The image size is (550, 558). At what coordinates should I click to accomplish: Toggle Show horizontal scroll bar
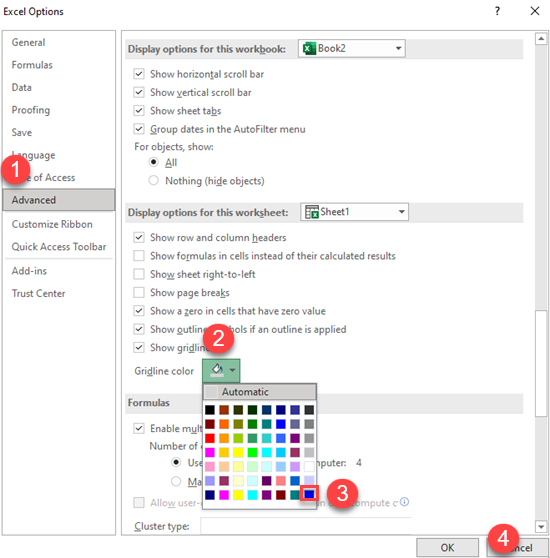[x=139, y=74]
